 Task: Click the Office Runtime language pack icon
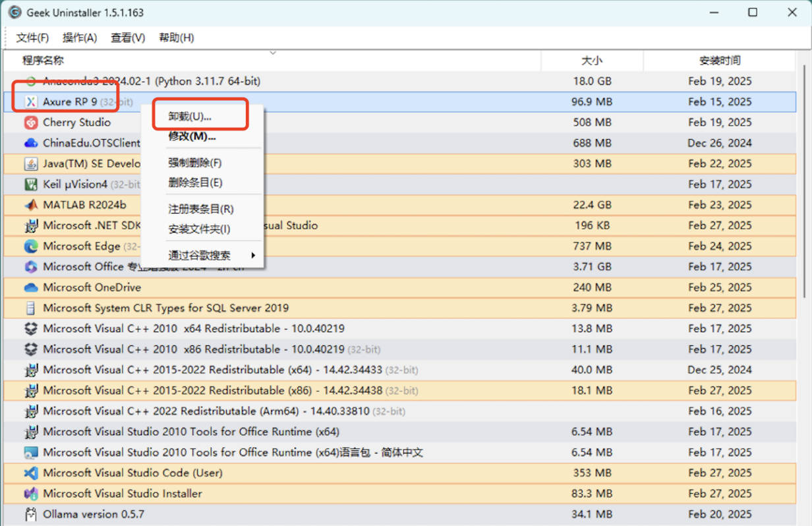click(31, 452)
